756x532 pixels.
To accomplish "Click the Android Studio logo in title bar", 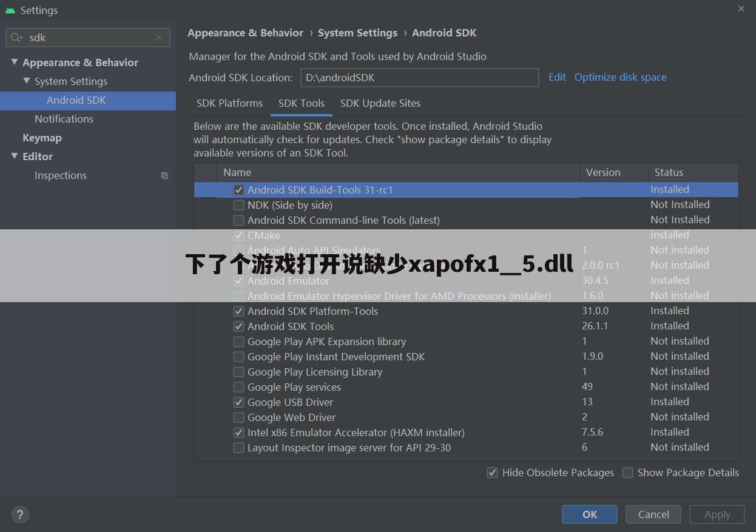I will click(10, 10).
